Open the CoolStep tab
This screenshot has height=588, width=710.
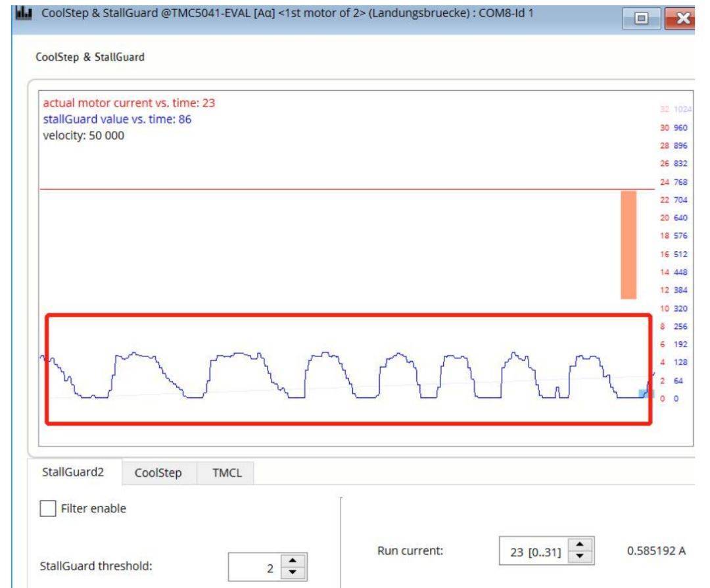click(159, 472)
